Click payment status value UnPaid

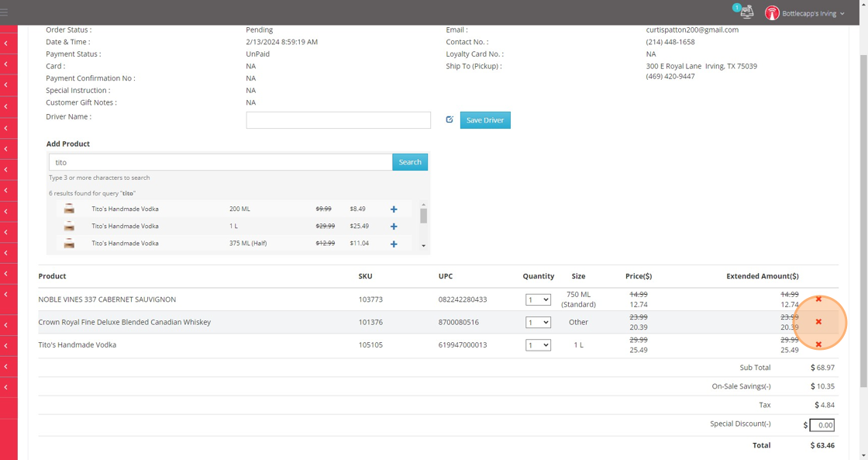click(x=258, y=54)
